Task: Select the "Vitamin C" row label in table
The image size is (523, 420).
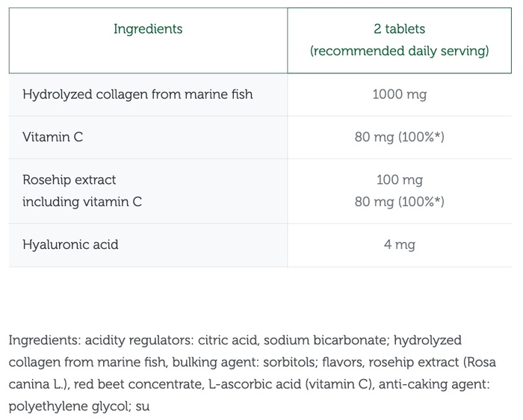Action: [x=52, y=138]
